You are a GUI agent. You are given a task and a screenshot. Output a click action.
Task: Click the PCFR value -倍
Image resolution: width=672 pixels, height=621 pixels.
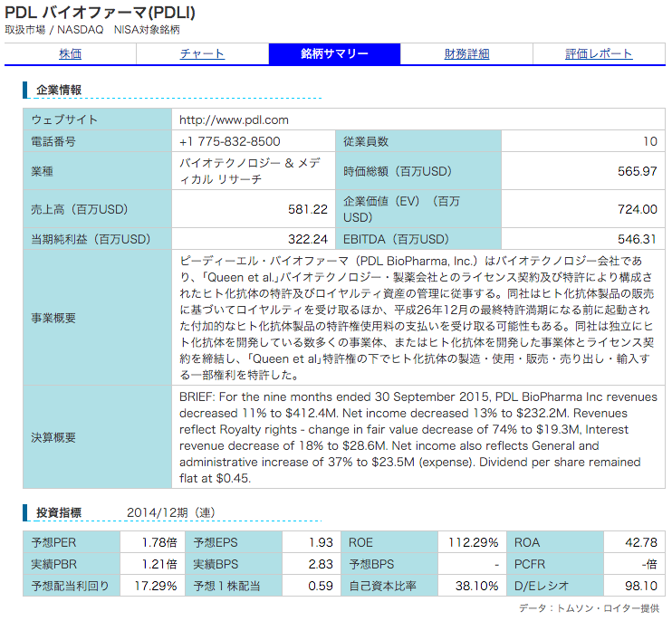[x=649, y=565]
